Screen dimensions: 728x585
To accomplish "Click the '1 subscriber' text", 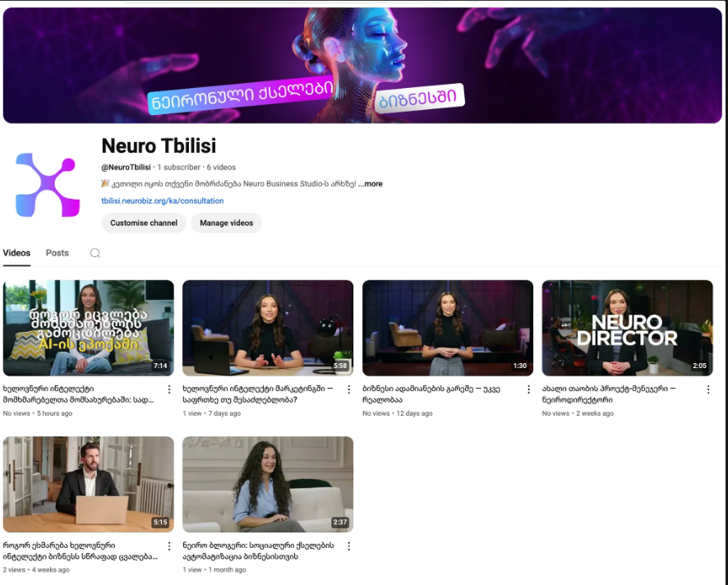I will coord(179,167).
